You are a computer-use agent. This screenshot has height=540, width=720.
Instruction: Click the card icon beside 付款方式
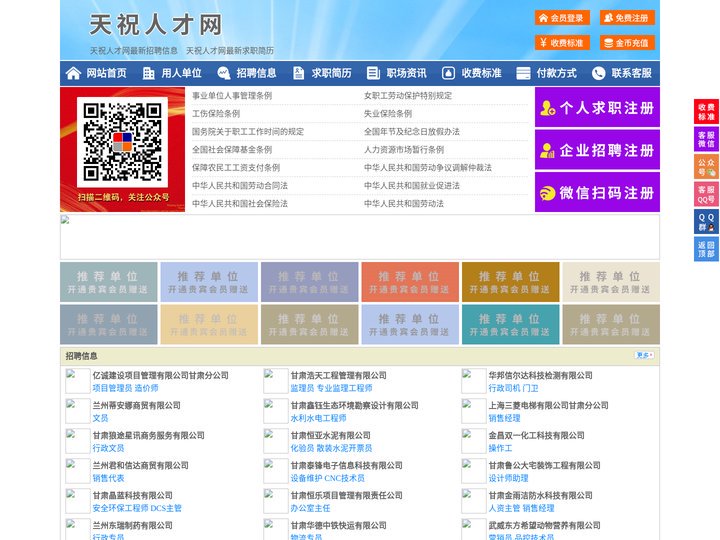pyautogui.click(x=523, y=73)
